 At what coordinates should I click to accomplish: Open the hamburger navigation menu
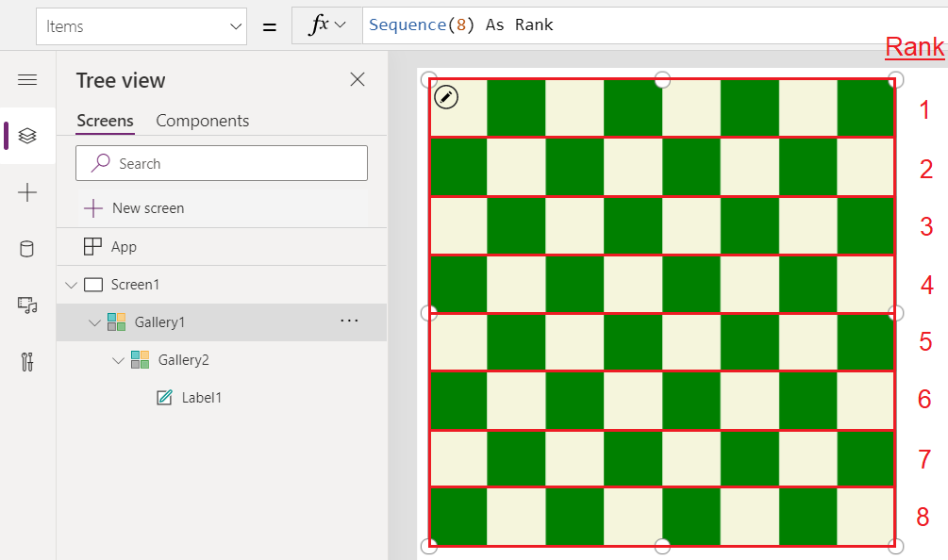(27, 79)
